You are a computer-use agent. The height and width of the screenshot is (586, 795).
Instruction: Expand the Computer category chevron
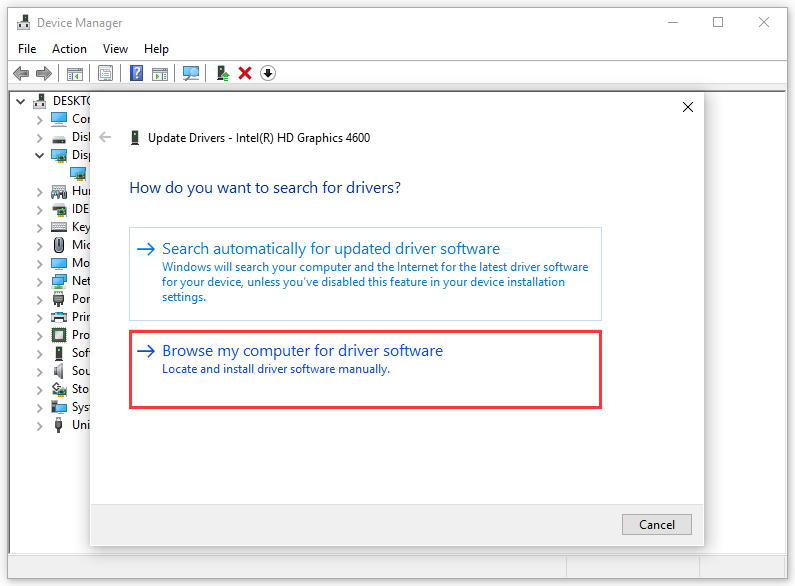pos(40,120)
